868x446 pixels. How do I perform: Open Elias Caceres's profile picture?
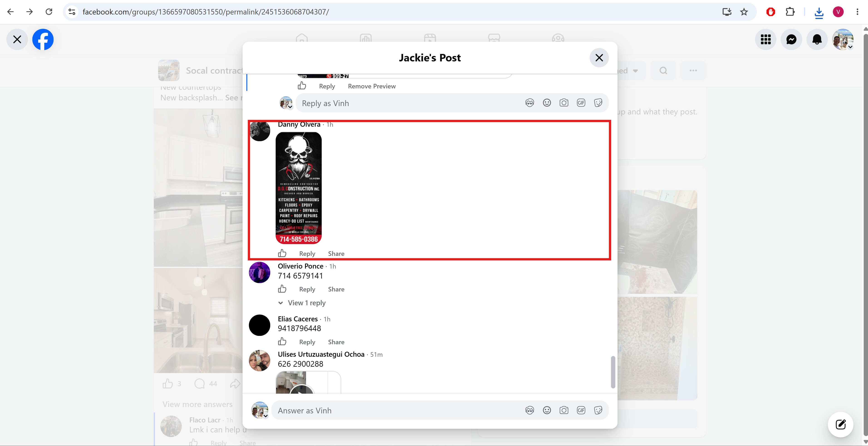pyautogui.click(x=260, y=325)
